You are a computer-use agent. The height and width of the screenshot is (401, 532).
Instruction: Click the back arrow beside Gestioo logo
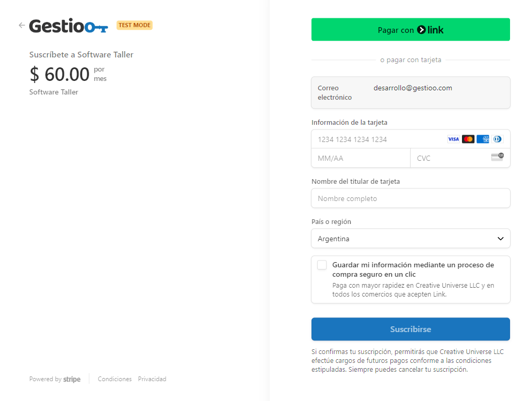point(22,26)
